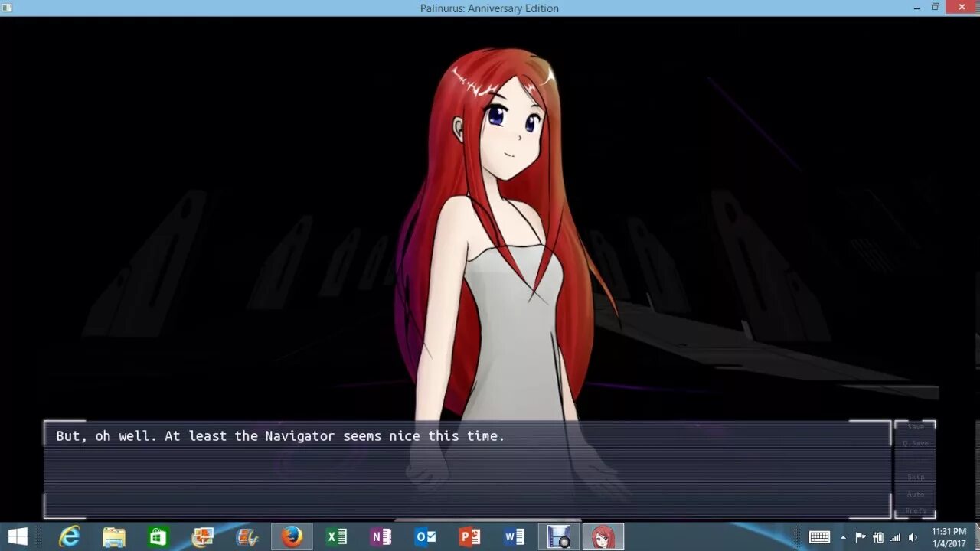This screenshot has height=551, width=980.
Task: Minimize the Palinurus window
Action: [916, 8]
